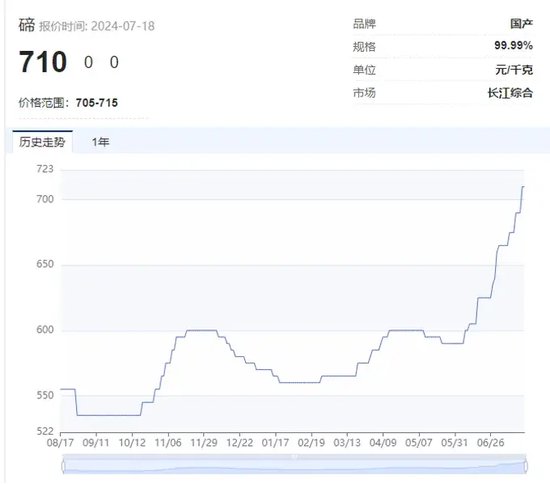Click the 710 price value
Screen dimensions: 550x484
pyautogui.click(x=43, y=62)
